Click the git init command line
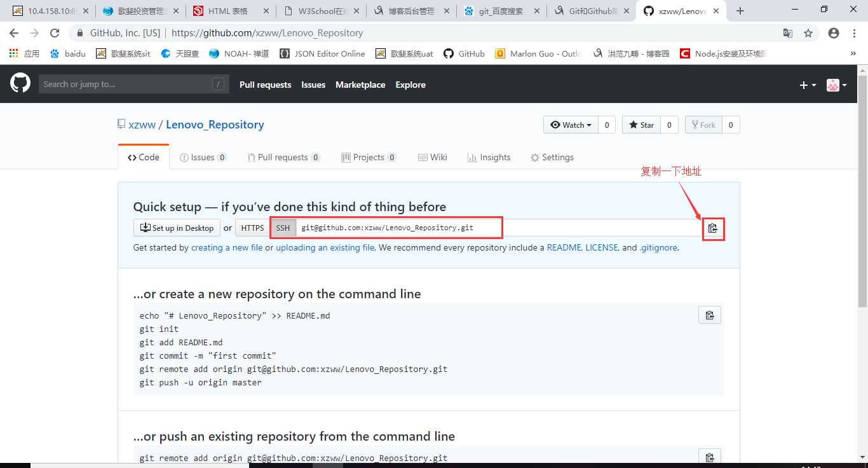The width and height of the screenshot is (868, 468). pyautogui.click(x=159, y=329)
